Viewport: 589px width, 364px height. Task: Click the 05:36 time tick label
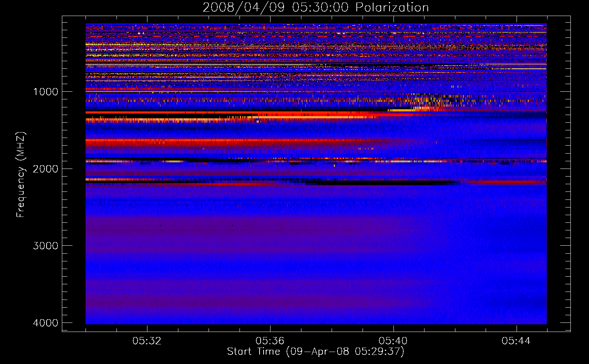(x=270, y=341)
